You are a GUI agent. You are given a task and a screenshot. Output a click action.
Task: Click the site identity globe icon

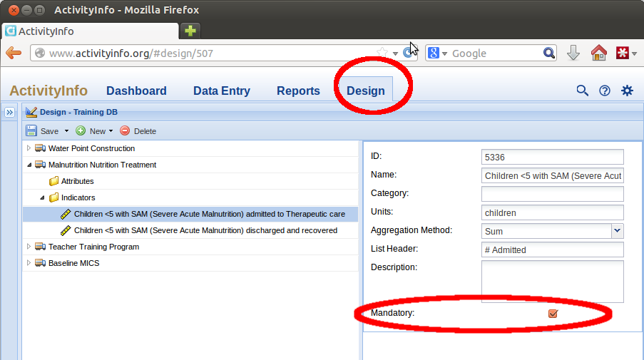pyautogui.click(x=40, y=53)
